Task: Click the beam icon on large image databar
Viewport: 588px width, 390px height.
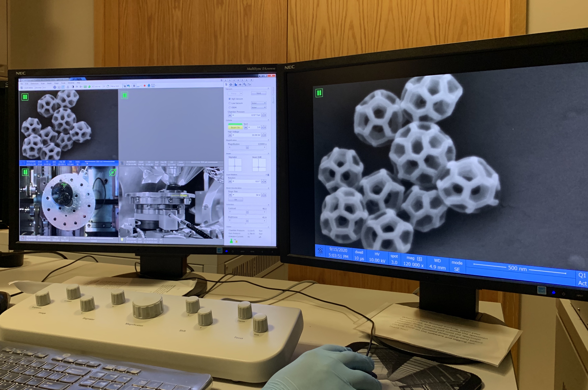Action: 320,251
